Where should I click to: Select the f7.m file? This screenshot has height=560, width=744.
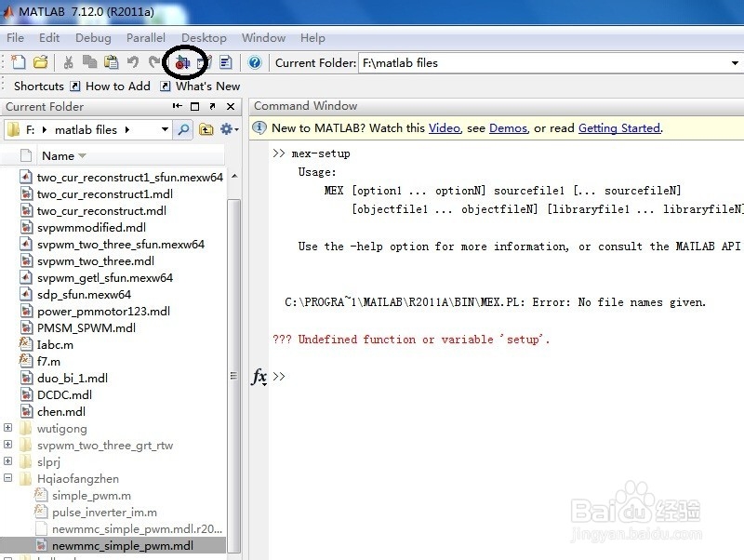point(40,361)
